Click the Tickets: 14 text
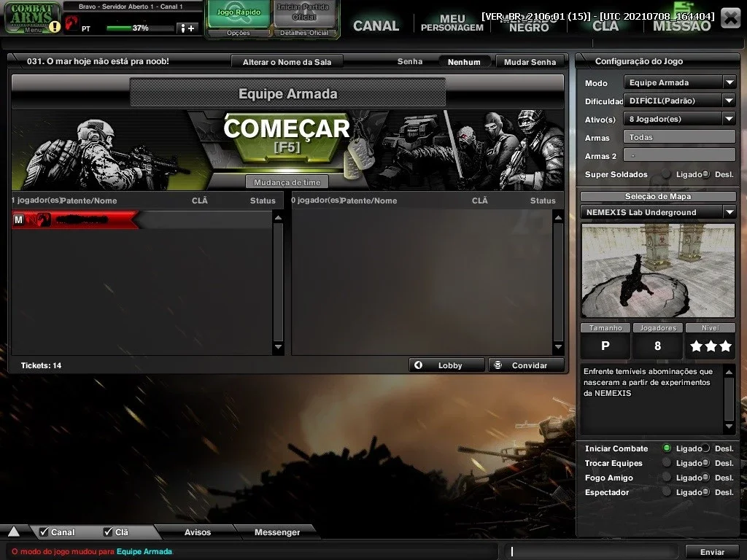 tap(41, 365)
